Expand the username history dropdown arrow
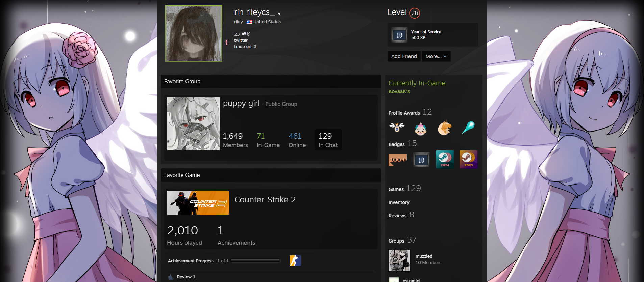Viewport: 644px width, 282px height. click(x=279, y=14)
